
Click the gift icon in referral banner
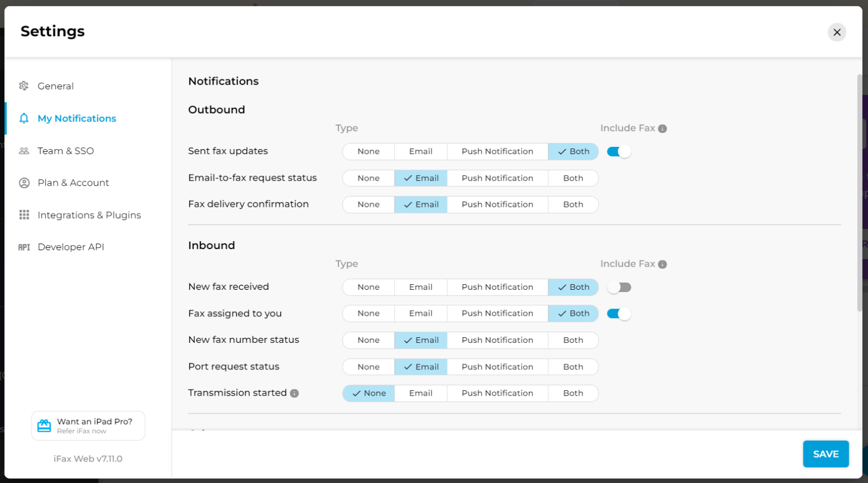click(x=44, y=426)
